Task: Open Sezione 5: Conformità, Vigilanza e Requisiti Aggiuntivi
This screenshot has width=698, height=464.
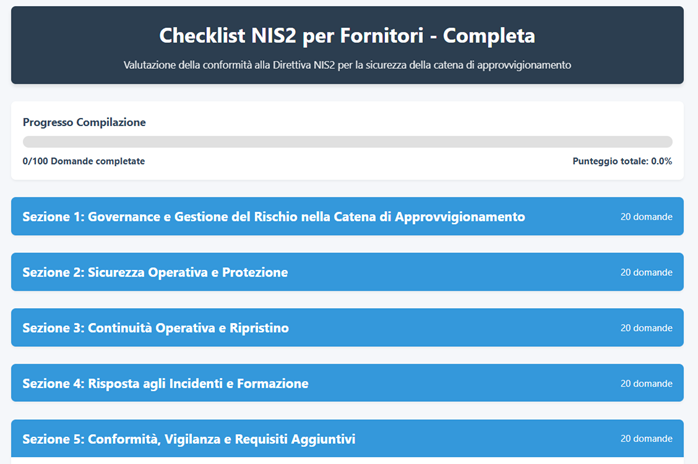Action: [x=188, y=439]
